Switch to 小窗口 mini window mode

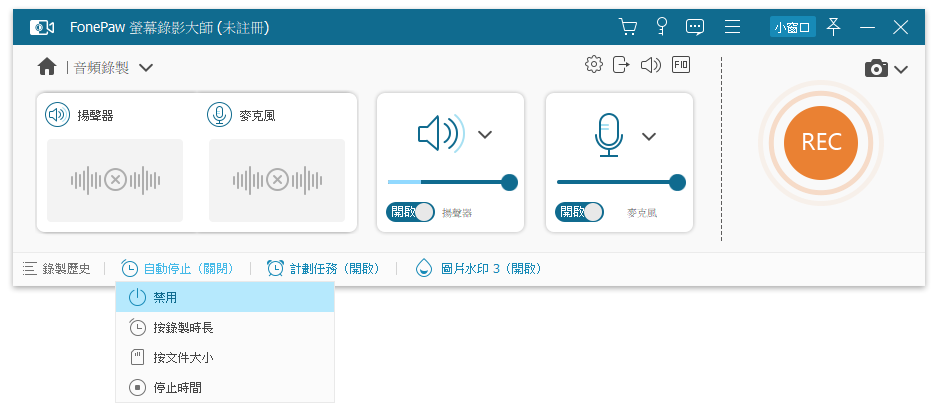793,27
